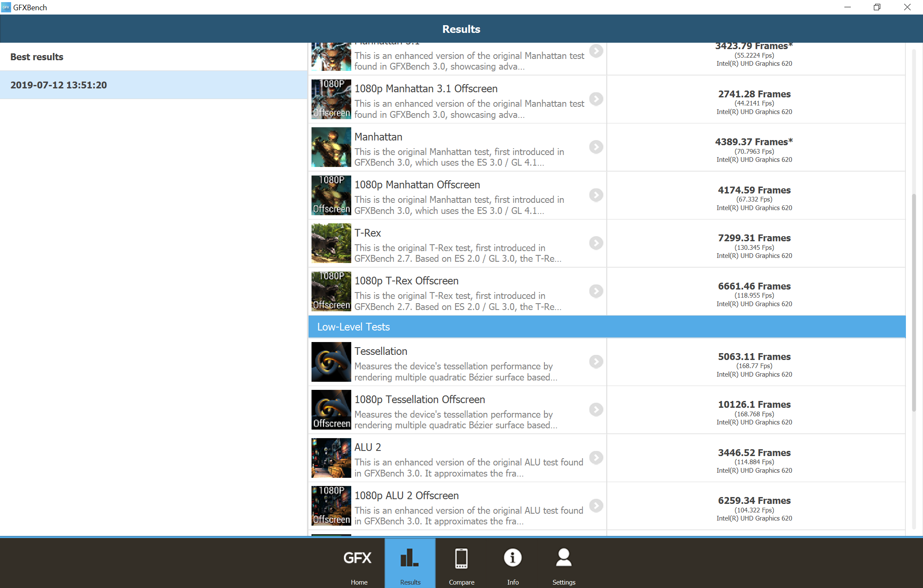Open the Settings tab
Image resolution: width=923 pixels, height=588 pixels.
[x=564, y=564]
